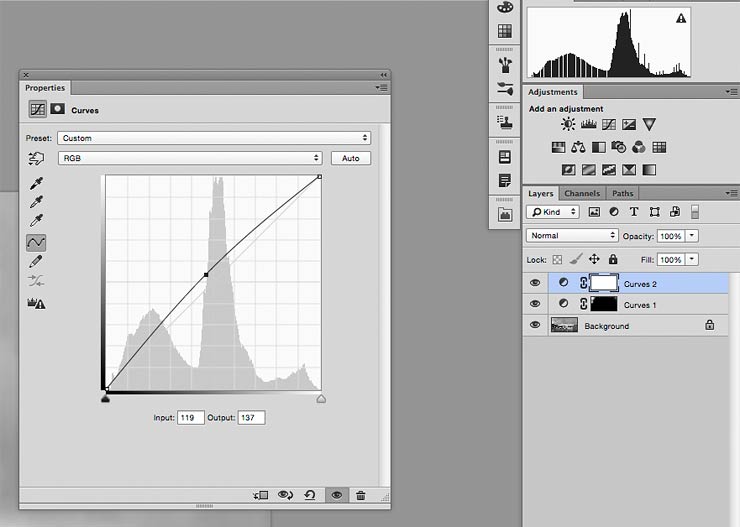
Task: Add Curves adjustment from Adjustments panel
Action: [609, 124]
